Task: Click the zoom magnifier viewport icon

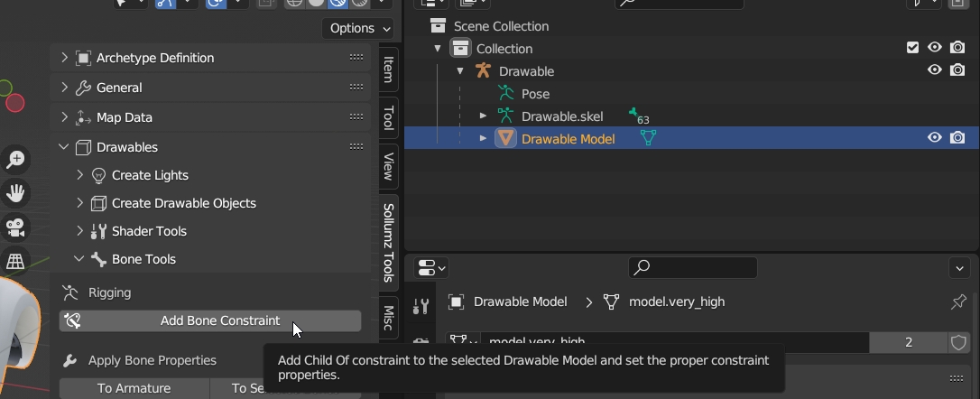Action: tap(15, 160)
